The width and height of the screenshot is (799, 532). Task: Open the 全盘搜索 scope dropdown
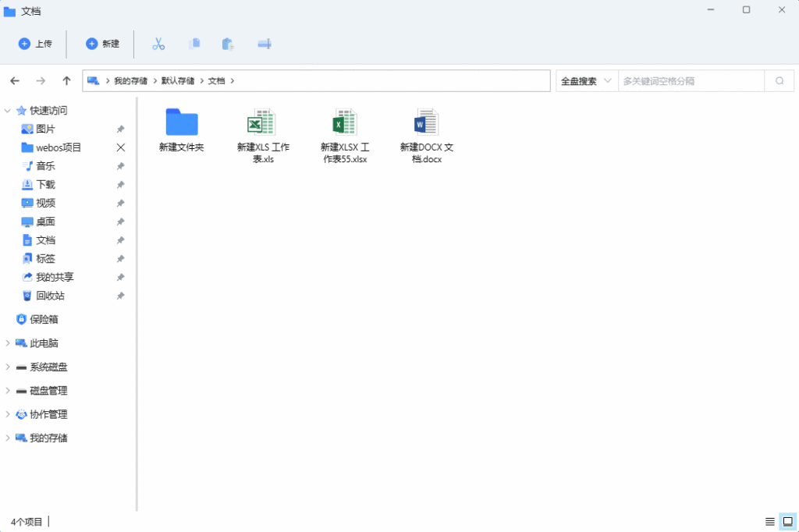tap(585, 81)
